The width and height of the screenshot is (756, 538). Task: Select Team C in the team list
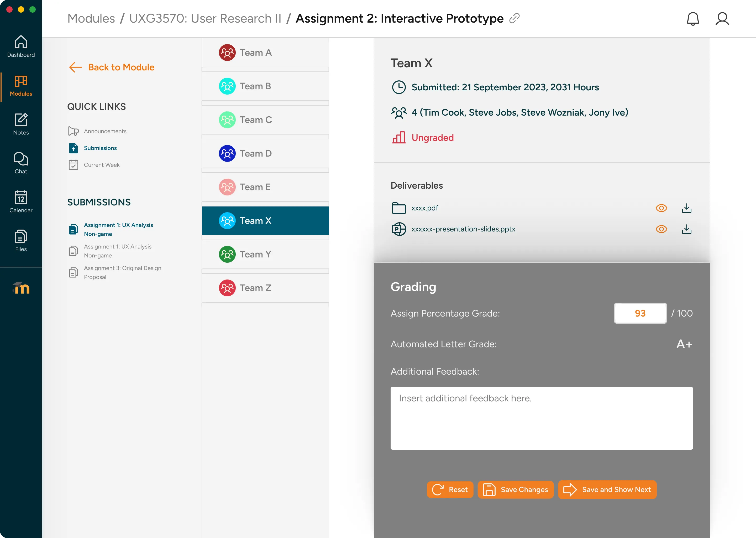(x=265, y=120)
